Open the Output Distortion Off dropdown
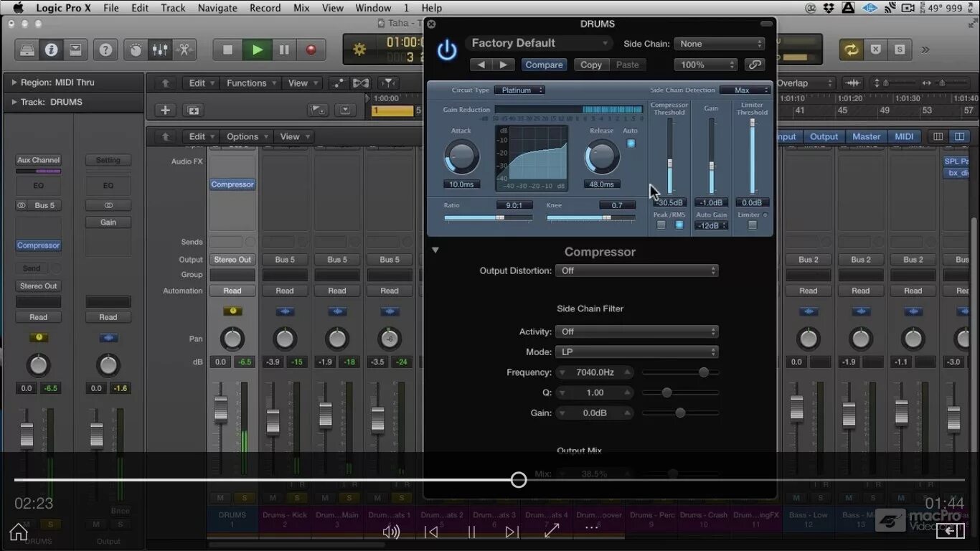 coord(637,270)
